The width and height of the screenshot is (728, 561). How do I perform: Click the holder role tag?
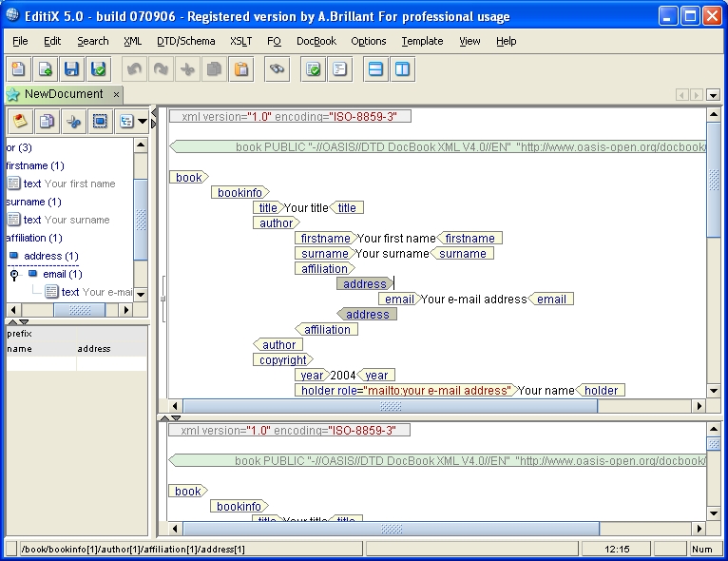(x=406, y=390)
